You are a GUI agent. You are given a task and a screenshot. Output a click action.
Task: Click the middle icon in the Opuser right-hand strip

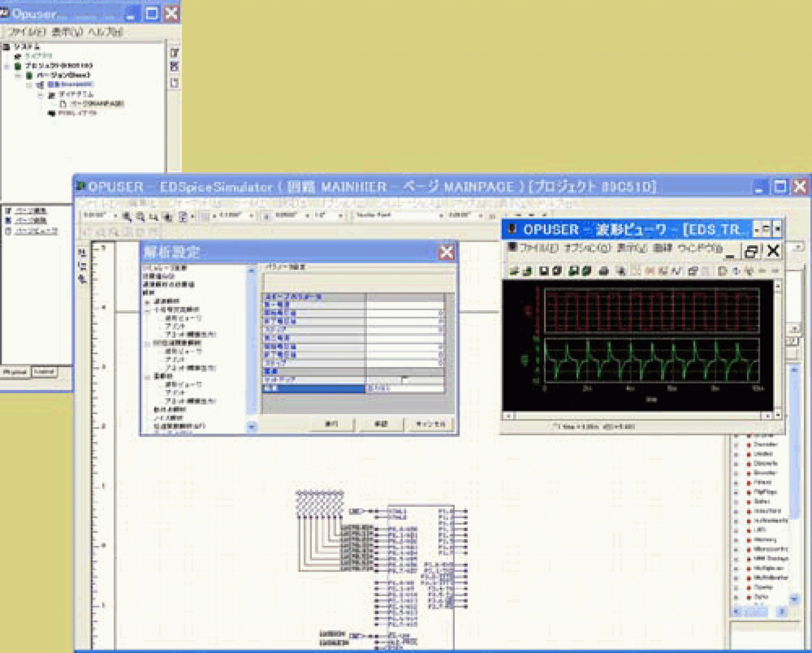[175, 67]
